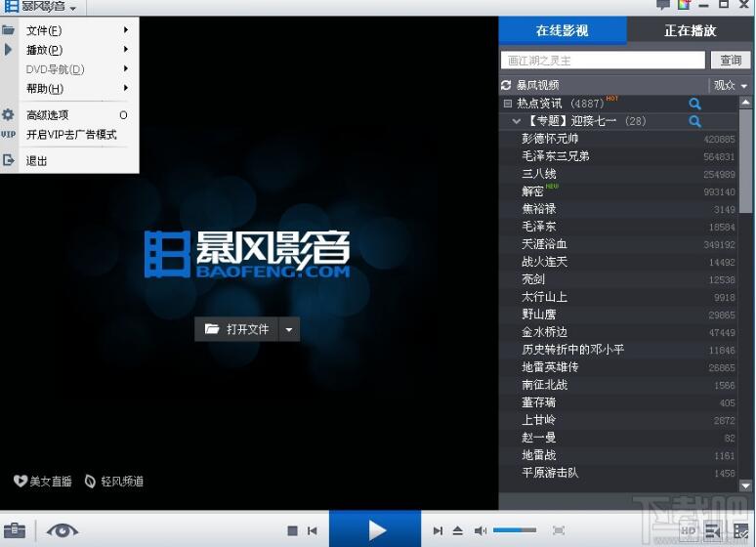Image resolution: width=756 pixels, height=547 pixels.
Task: Select 退出 to exit the player
Action: pyautogui.click(x=77, y=160)
